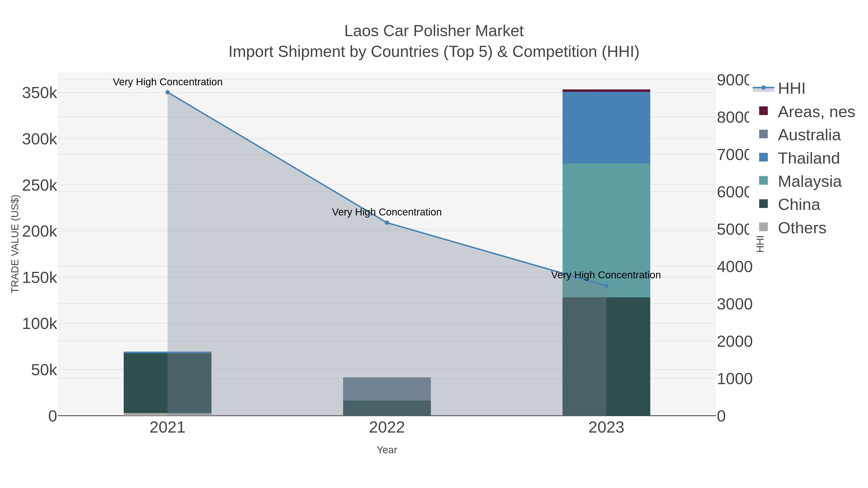The height and width of the screenshot is (488, 868).
Task: Click the 'TRADE VALUE (US$)' axis title
Action: (15, 244)
